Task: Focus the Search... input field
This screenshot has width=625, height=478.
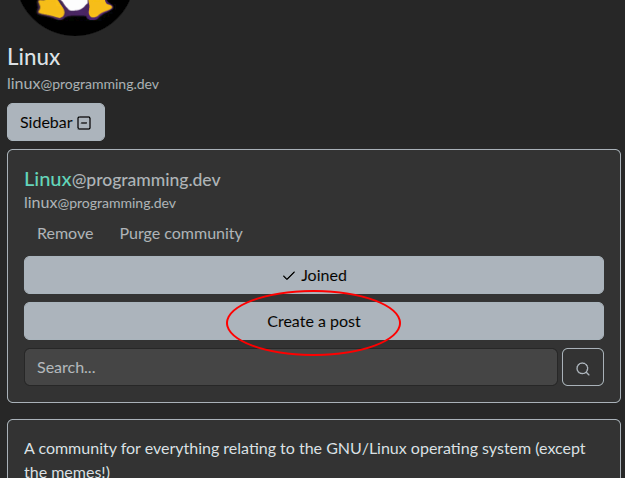Action: click(x=291, y=368)
